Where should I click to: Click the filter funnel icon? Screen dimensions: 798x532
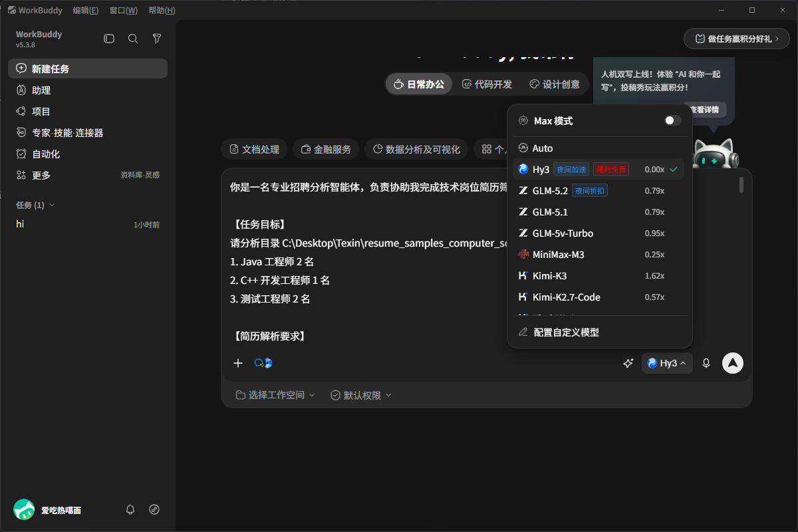157,39
